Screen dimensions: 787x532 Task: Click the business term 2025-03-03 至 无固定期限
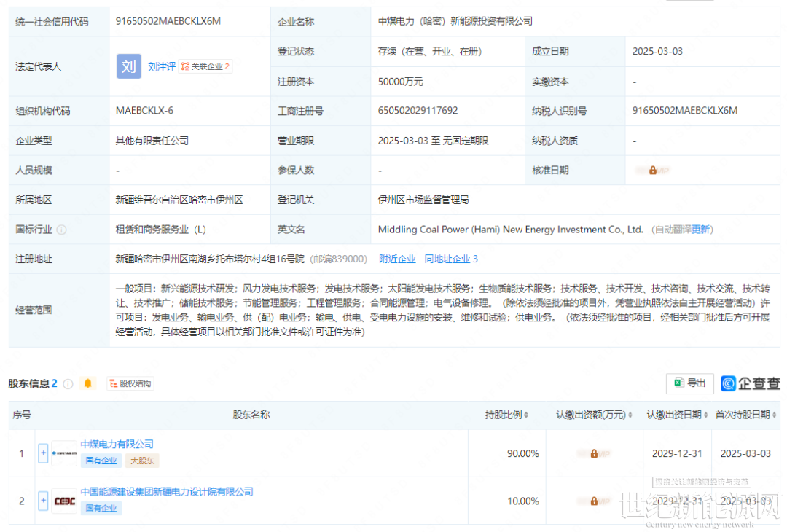point(433,141)
